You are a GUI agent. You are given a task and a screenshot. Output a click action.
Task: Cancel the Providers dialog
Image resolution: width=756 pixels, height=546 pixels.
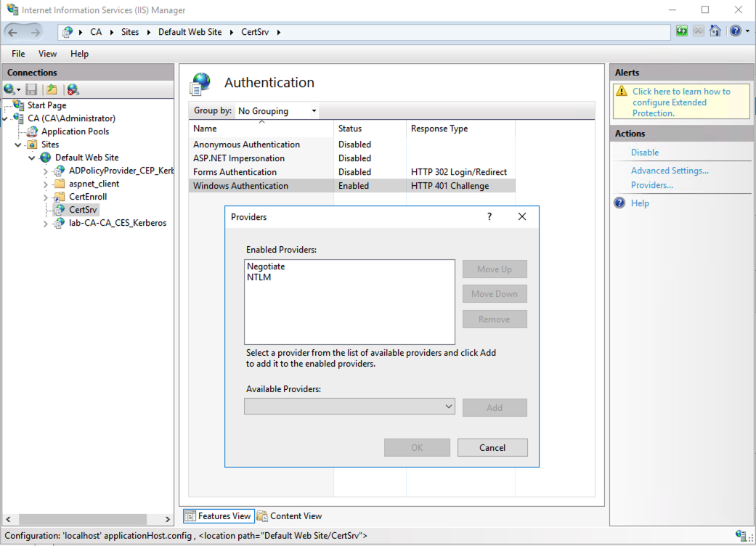[x=492, y=447]
